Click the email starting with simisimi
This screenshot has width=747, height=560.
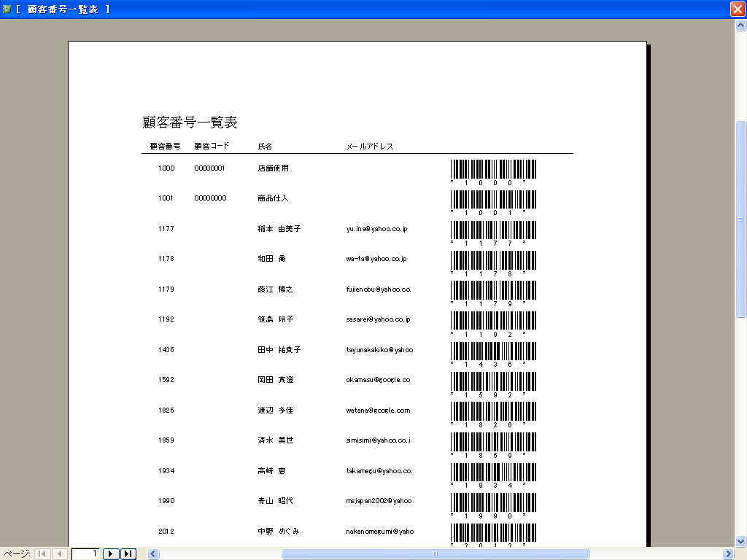point(379,440)
